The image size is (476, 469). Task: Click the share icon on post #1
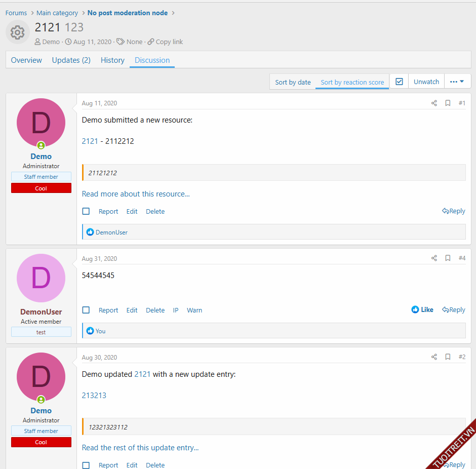pos(434,103)
